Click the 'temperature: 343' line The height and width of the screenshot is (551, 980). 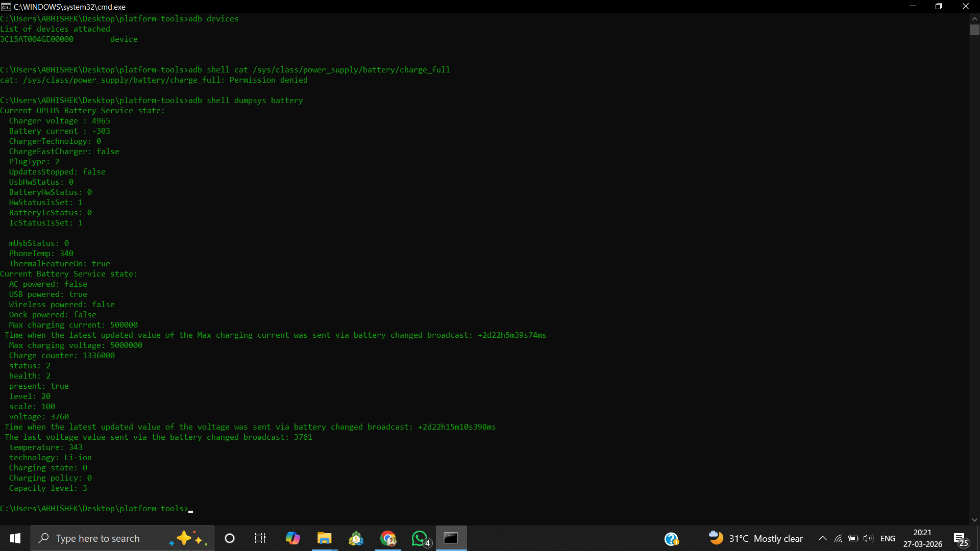pyautogui.click(x=45, y=447)
